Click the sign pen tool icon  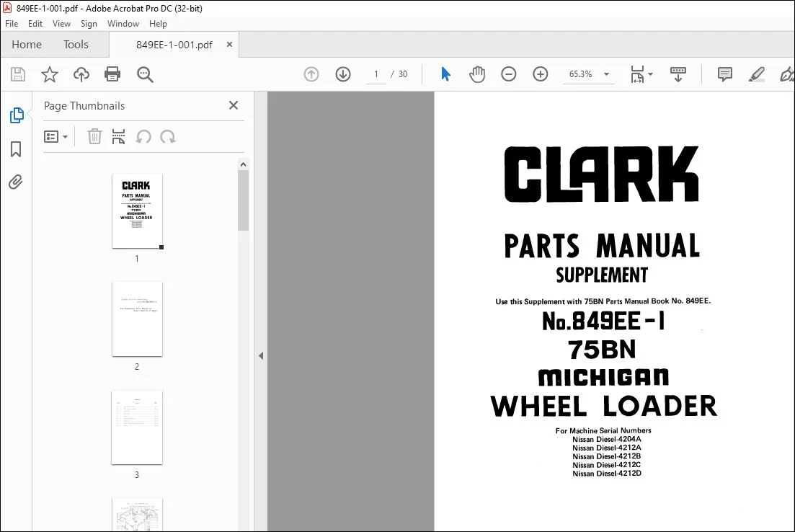(786, 74)
